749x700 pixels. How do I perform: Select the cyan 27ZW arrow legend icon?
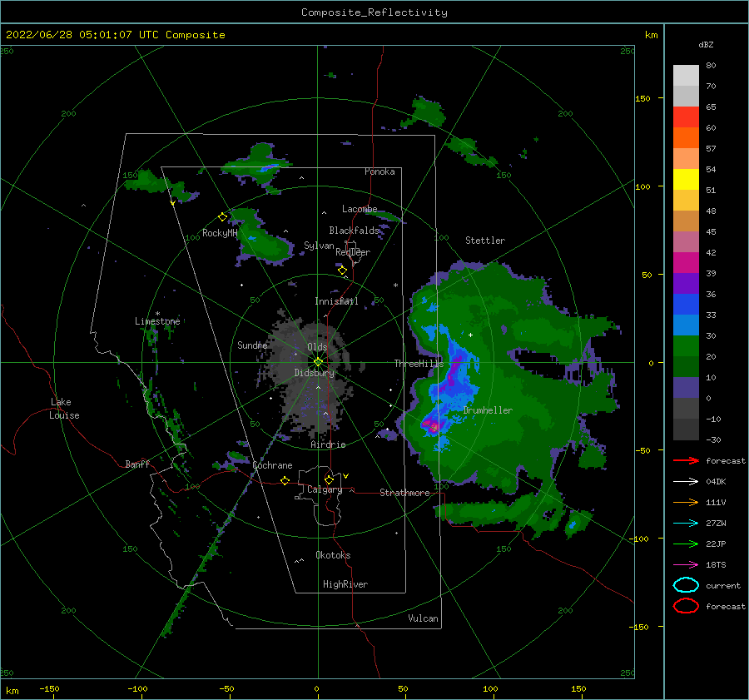tap(686, 524)
